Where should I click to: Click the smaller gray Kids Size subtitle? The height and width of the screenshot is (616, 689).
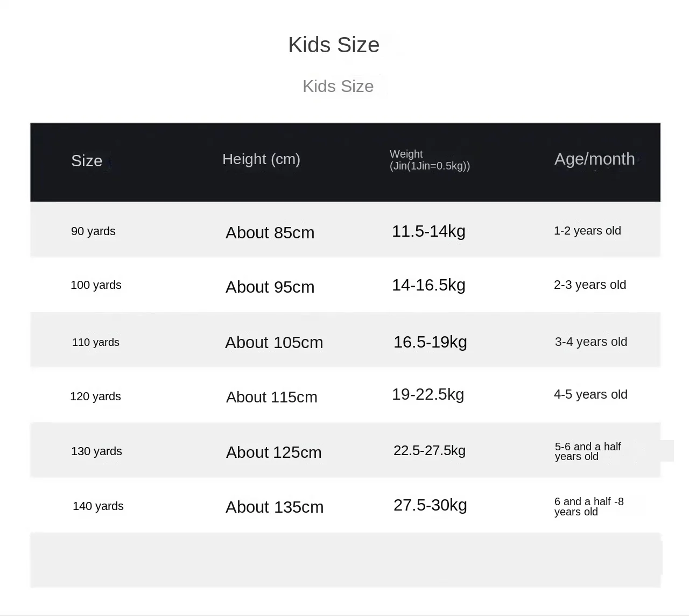click(x=338, y=86)
